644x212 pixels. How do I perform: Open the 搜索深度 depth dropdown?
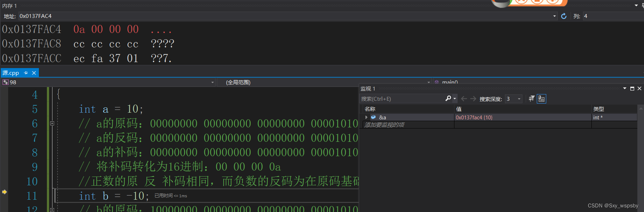pyautogui.click(x=519, y=99)
